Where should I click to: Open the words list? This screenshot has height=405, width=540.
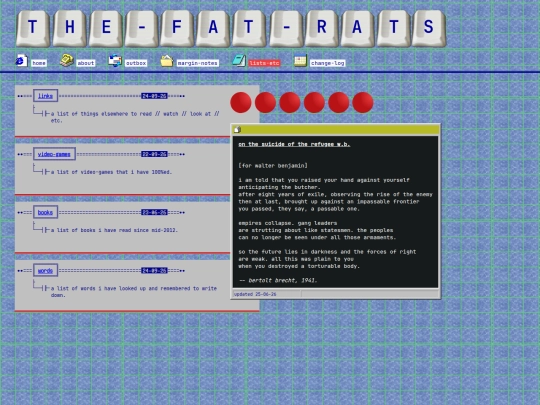45,270
